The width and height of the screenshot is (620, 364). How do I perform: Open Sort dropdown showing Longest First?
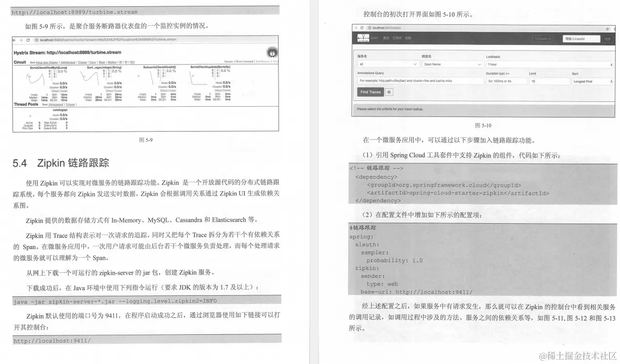pyautogui.click(x=593, y=81)
